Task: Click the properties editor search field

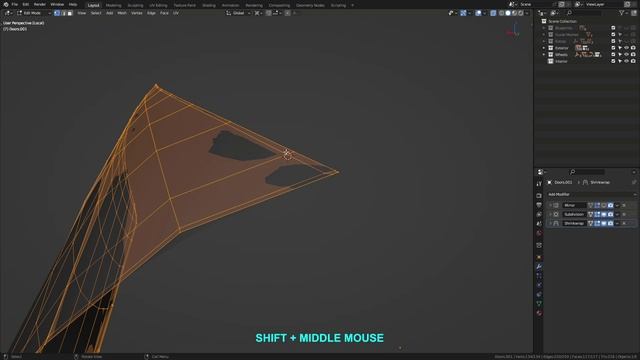Action: click(x=587, y=172)
